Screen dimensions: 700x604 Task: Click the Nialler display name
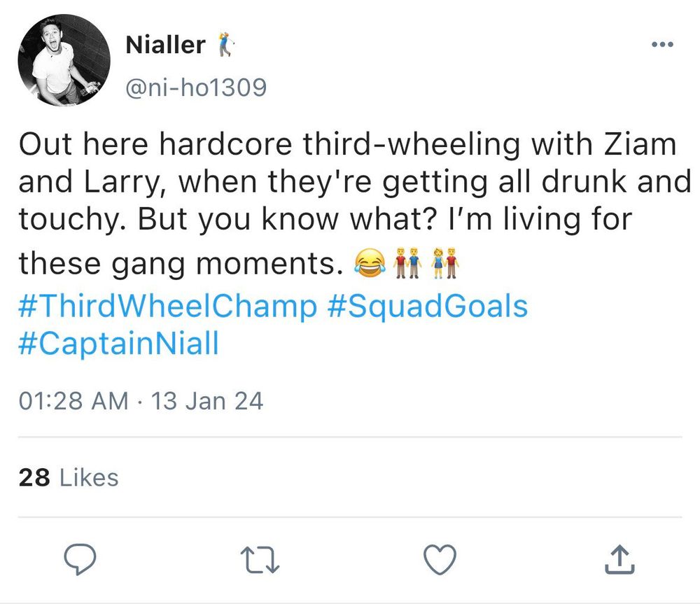click(165, 45)
